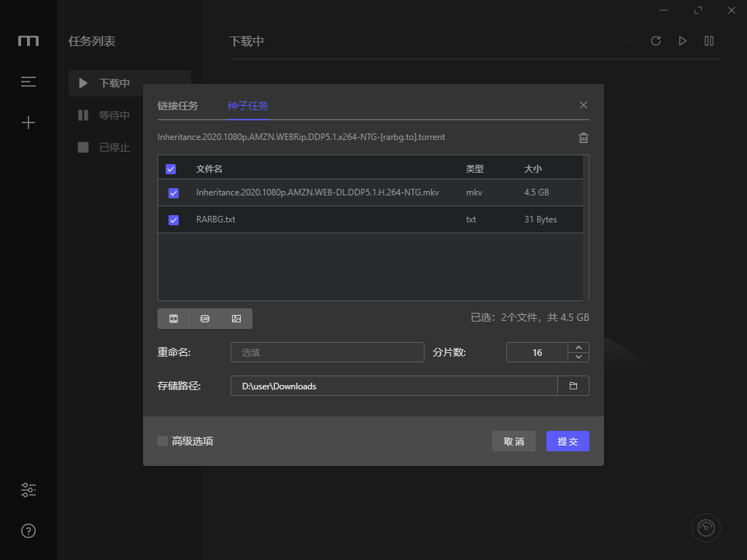Image resolution: width=747 pixels, height=560 pixels.
Task: Select only video files with the film filter
Action: pos(174,319)
